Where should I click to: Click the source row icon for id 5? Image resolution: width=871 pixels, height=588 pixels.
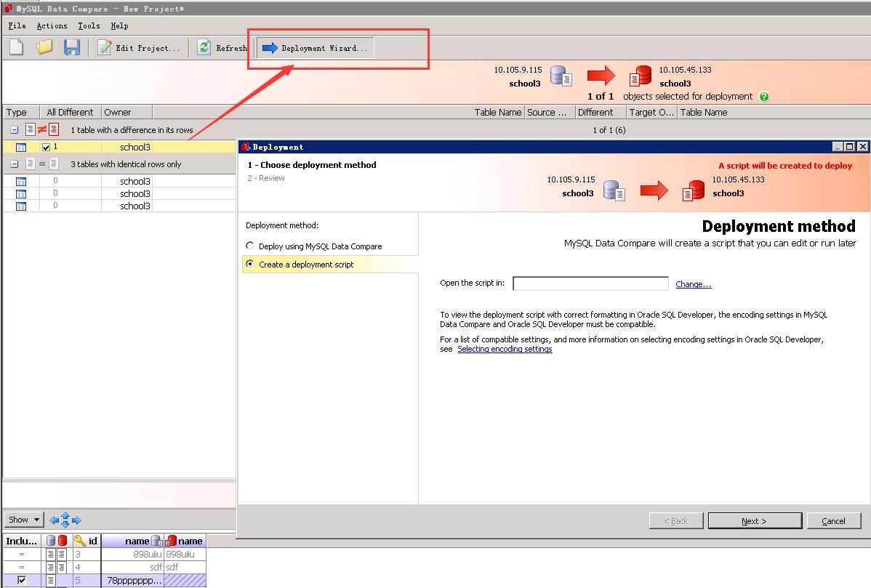51,581
